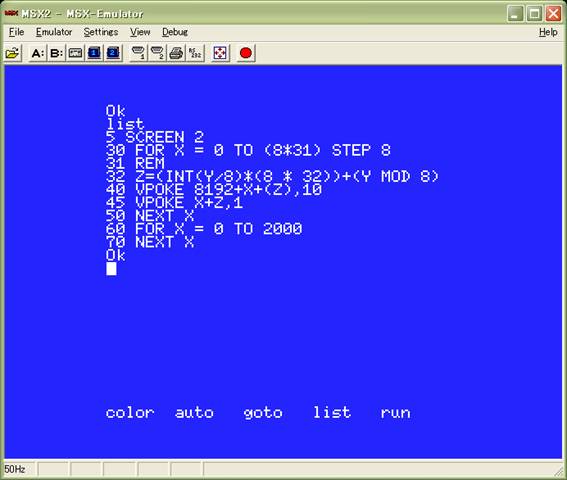
Task: Toggle fullscreen with the arrows icon
Action: point(221,53)
